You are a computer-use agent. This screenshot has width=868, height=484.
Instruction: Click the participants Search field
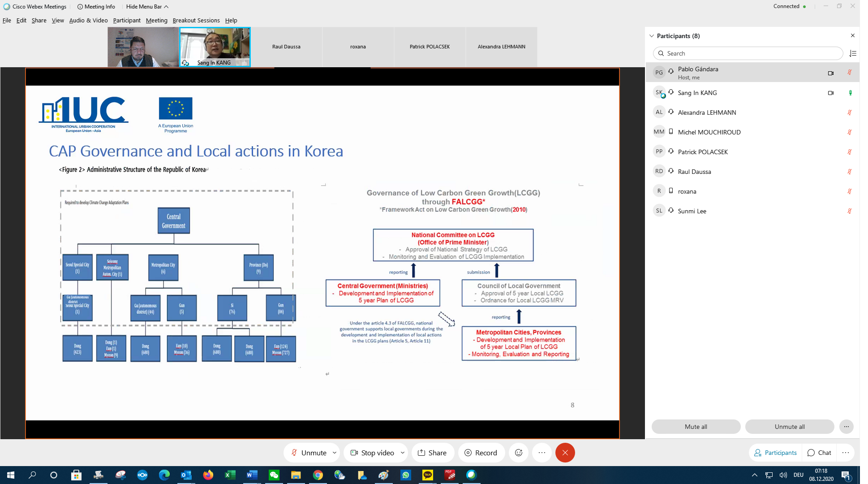pyautogui.click(x=748, y=53)
